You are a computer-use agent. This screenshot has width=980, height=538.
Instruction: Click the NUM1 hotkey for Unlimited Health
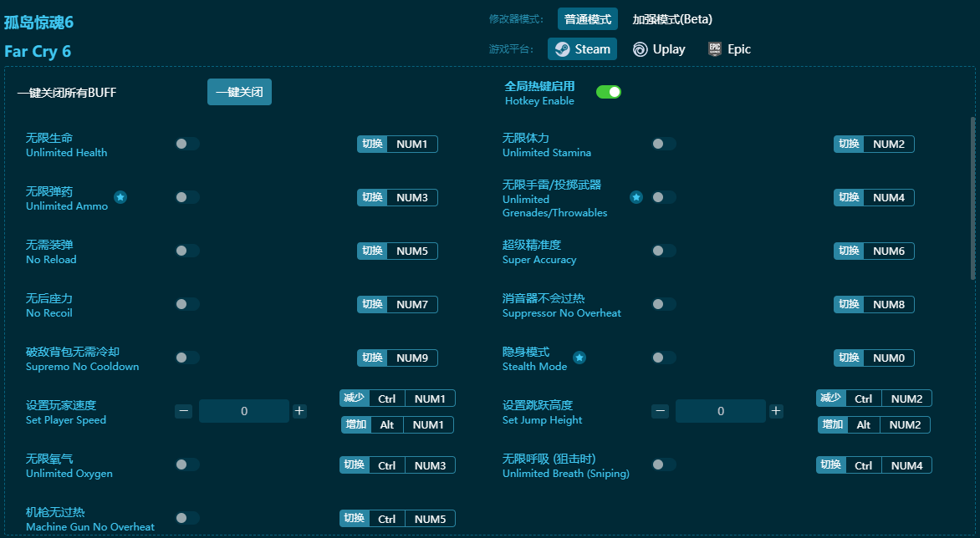(397, 145)
